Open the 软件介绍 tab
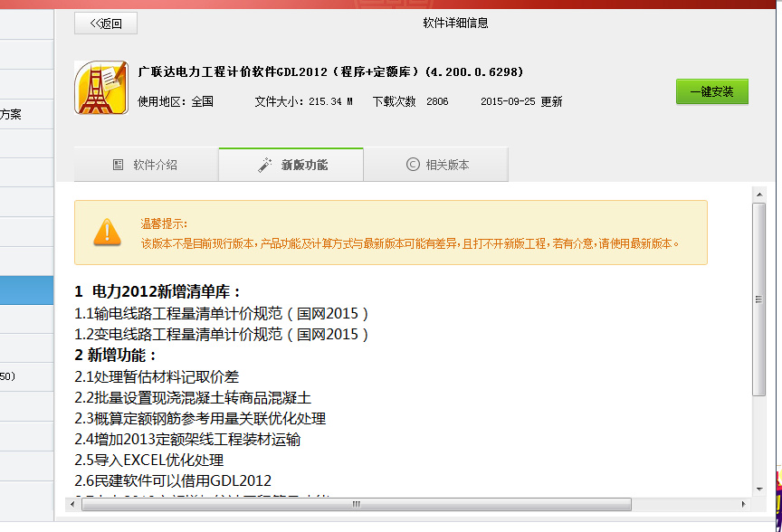Screen dimensions: 782x532 pos(146,165)
